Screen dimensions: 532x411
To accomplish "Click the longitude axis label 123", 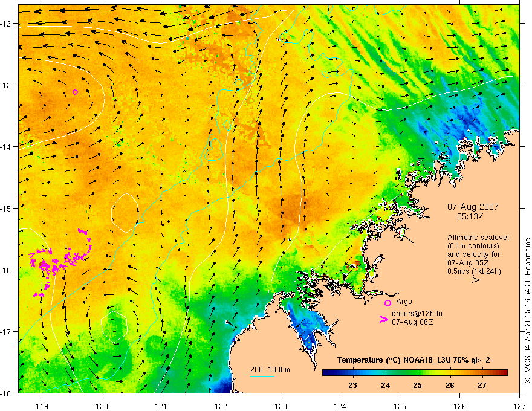I will [x=281, y=406].
